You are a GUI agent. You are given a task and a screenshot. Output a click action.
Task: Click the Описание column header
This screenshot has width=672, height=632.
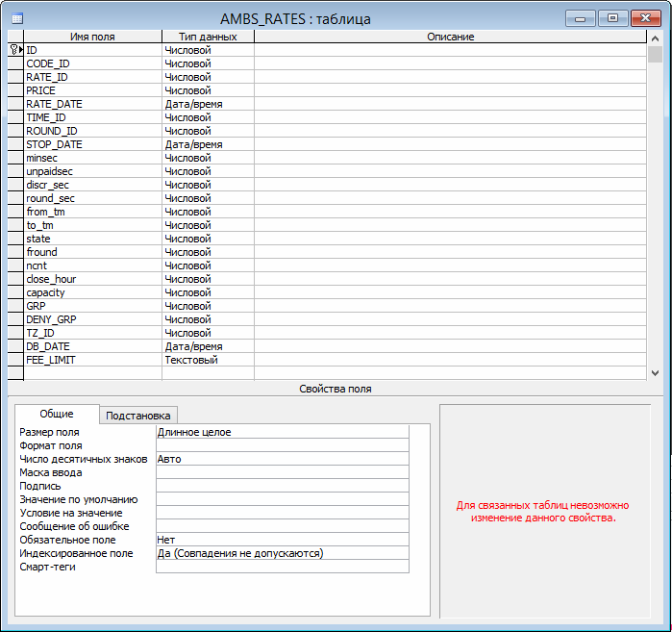coord(450,37)
